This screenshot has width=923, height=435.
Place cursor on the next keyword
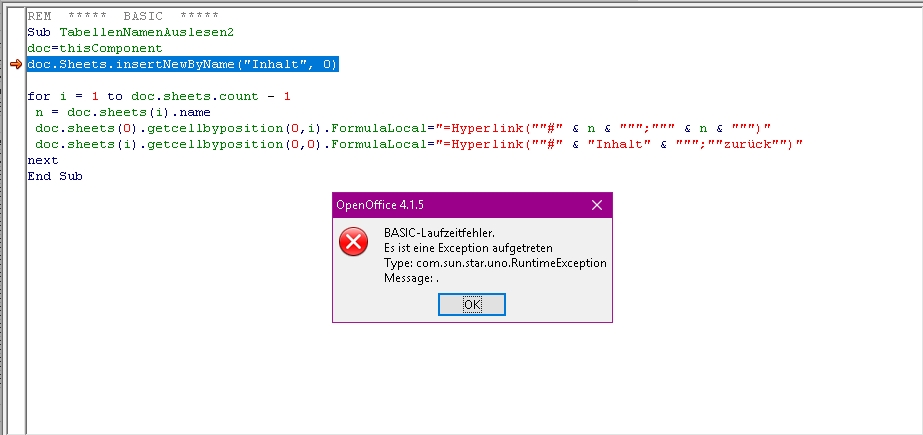coord(43,160)
